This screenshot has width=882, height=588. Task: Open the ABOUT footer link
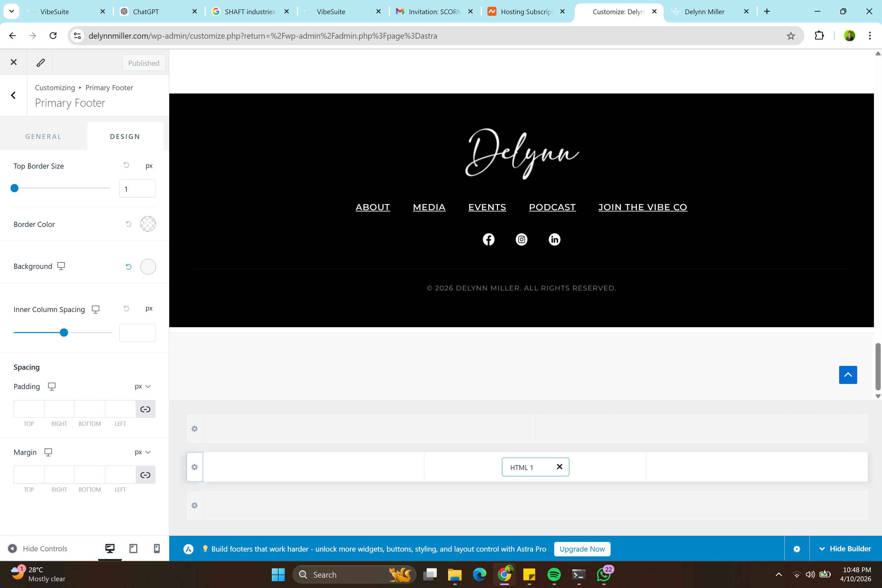coord(372,207)
